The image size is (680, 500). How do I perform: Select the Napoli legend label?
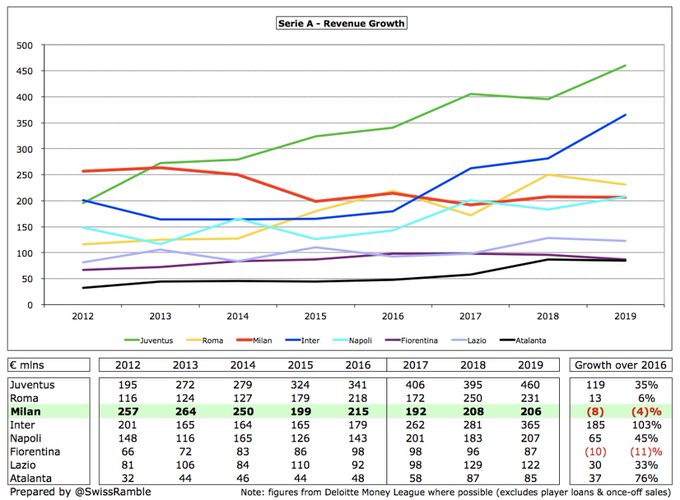(x=360, y=340)
